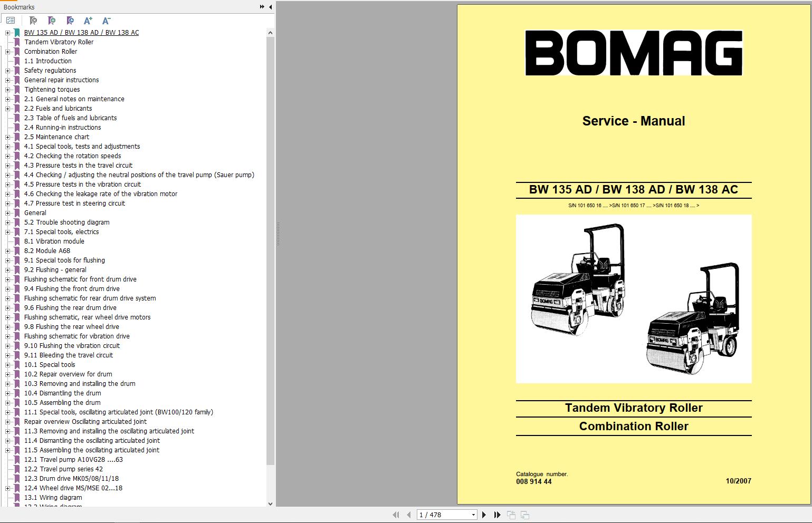Screen dimensions: 812x523
Task: Decrease bookmark font size with A- icon
Action: point(106,21)
